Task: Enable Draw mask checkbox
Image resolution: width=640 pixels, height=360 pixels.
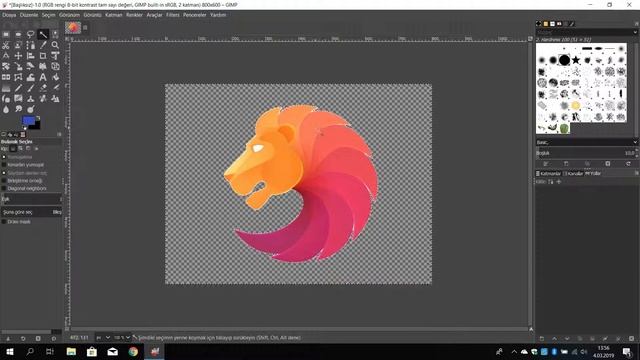Action: (x=4, y=222)
